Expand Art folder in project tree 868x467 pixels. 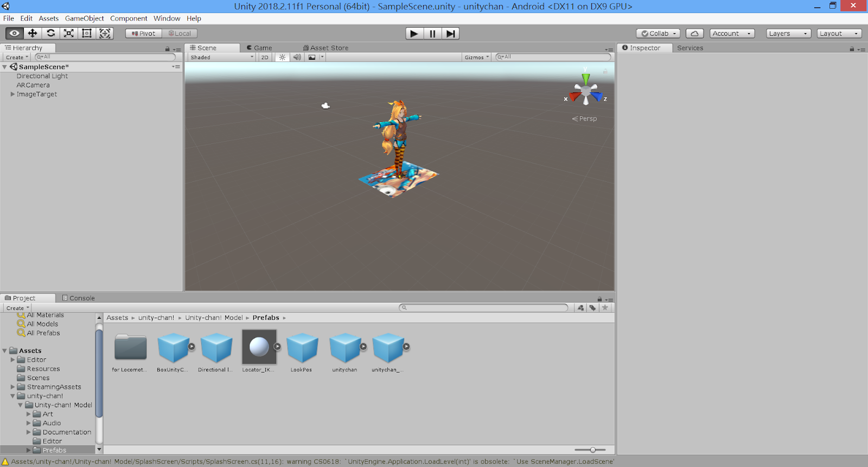pos(29,414)
